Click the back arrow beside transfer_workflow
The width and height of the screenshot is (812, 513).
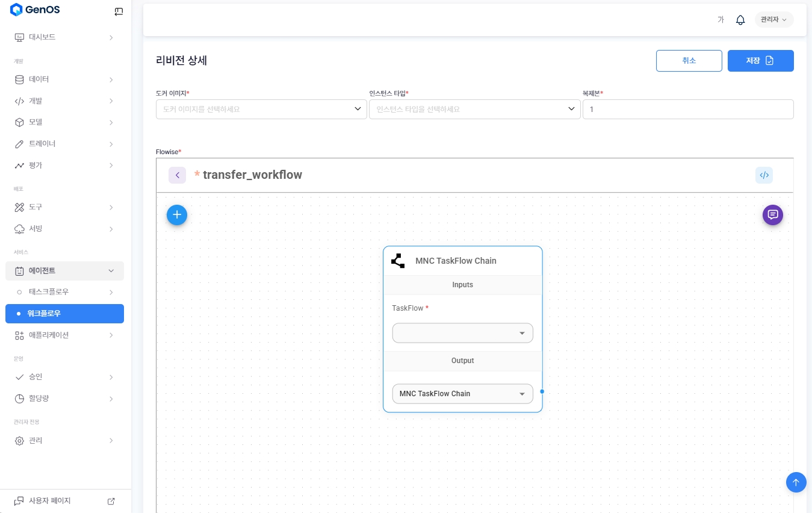pos(177,175)
